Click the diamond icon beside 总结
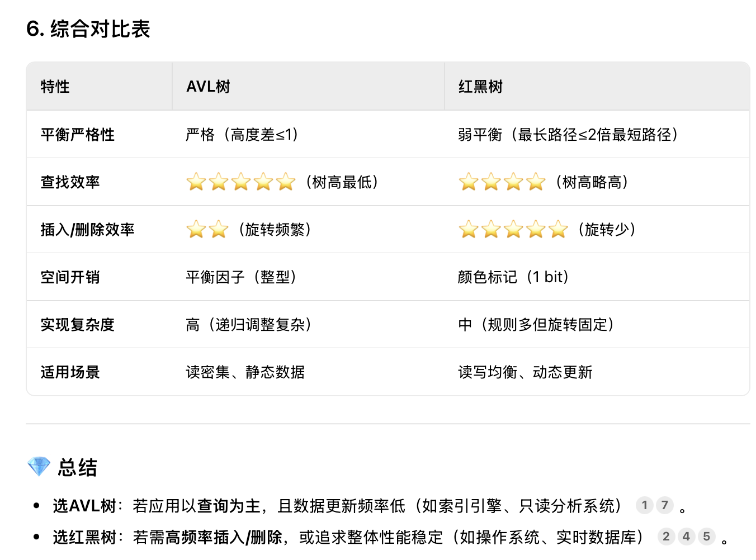This screenshot has height=560, width=756. (x=39, y=466)
